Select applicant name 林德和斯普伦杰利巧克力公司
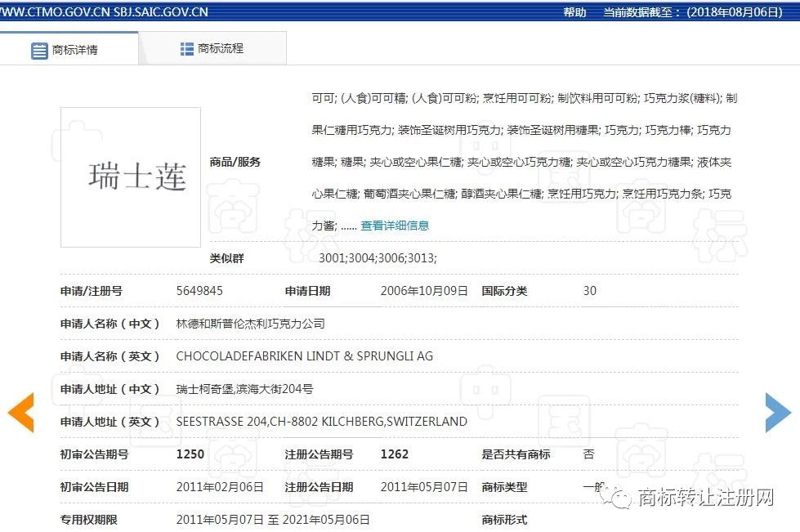This screenshot has height=532, width=800. 251,324
